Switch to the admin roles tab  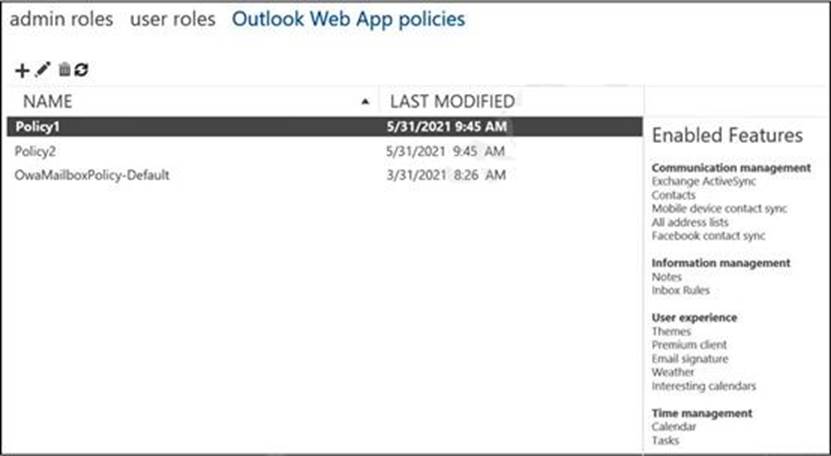click(61, 19)
